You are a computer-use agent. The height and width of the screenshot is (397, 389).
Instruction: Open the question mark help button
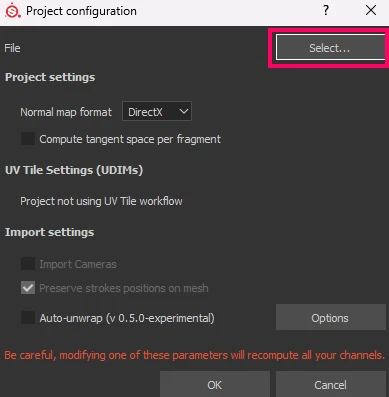tap(326, 11)
